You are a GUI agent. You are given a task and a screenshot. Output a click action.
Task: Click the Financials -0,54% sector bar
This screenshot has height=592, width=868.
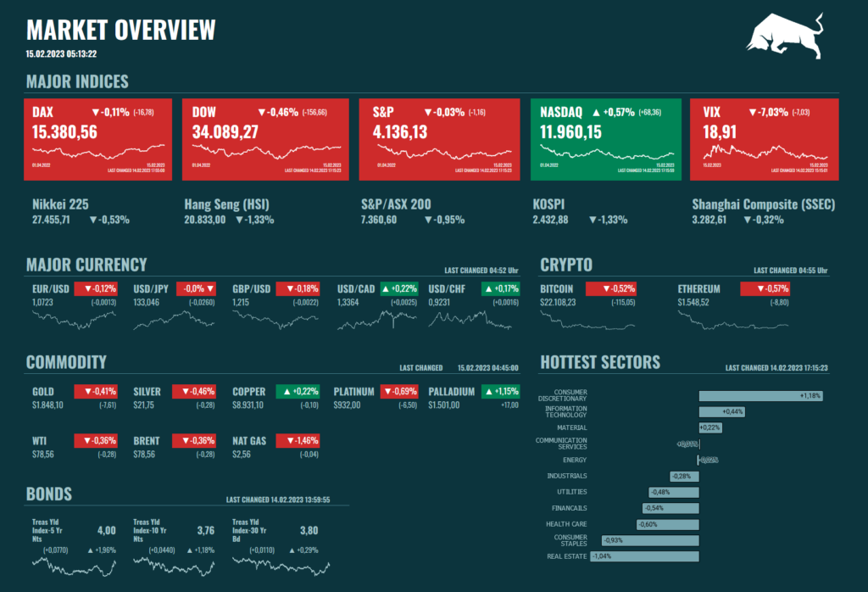pyautogui.click(x=671, y=508)
